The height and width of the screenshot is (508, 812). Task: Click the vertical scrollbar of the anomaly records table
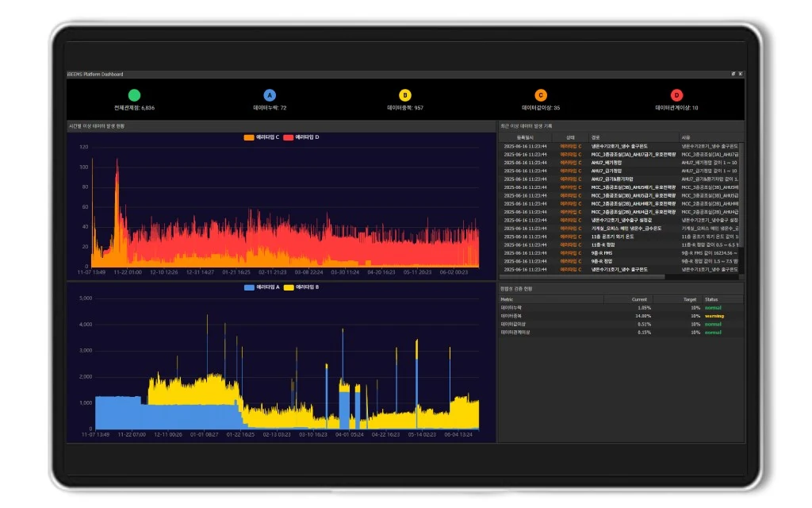pos(741,195)
